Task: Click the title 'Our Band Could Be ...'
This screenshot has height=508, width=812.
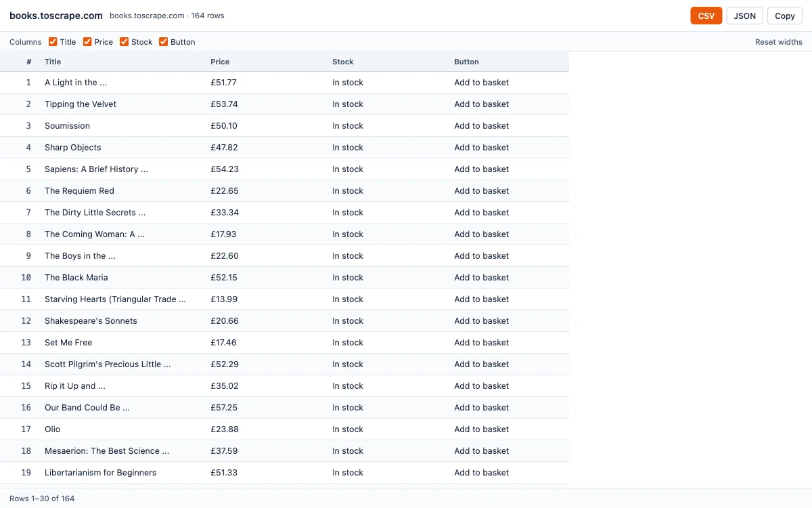Action: pyautogui.click(x=87, y=408)
